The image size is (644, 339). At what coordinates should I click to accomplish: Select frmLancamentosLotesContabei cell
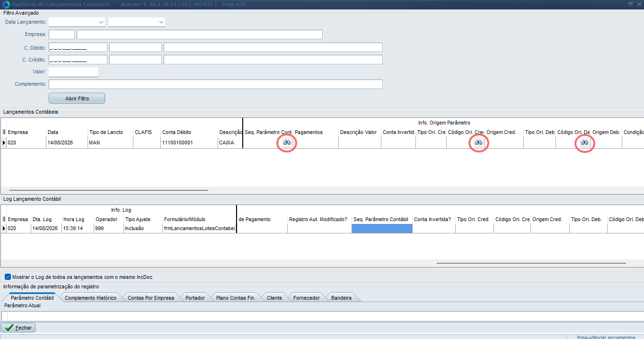(x=199, y=228)
